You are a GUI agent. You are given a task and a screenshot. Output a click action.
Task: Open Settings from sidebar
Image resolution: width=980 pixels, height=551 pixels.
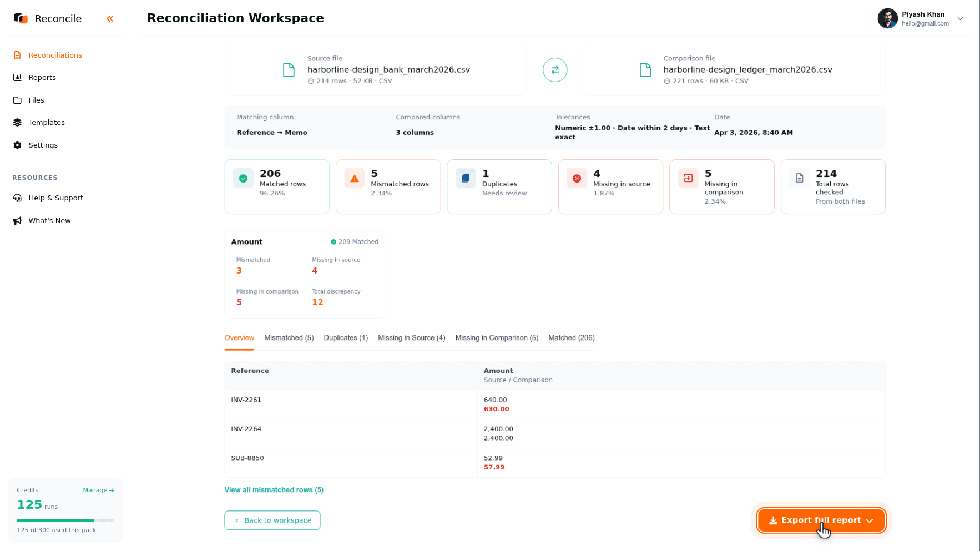[43, 145]
